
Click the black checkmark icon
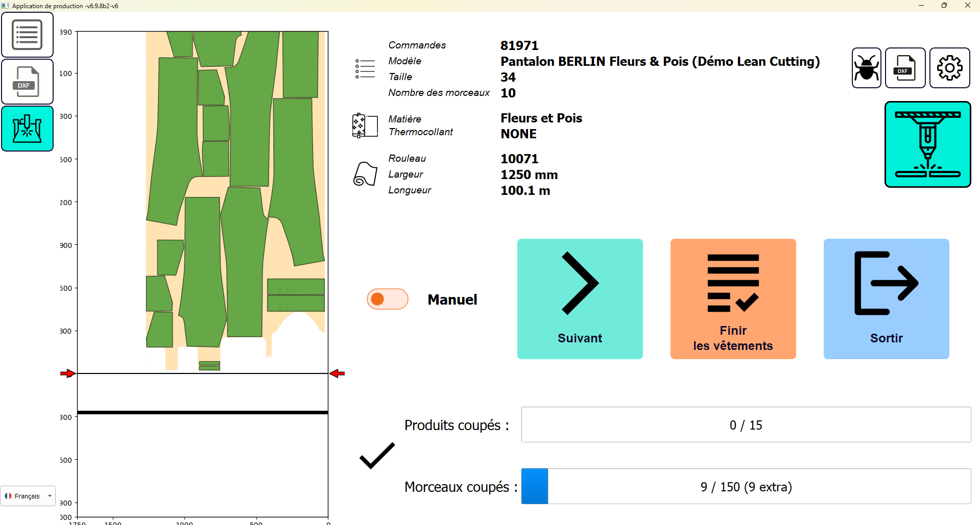tap(377, 455)
